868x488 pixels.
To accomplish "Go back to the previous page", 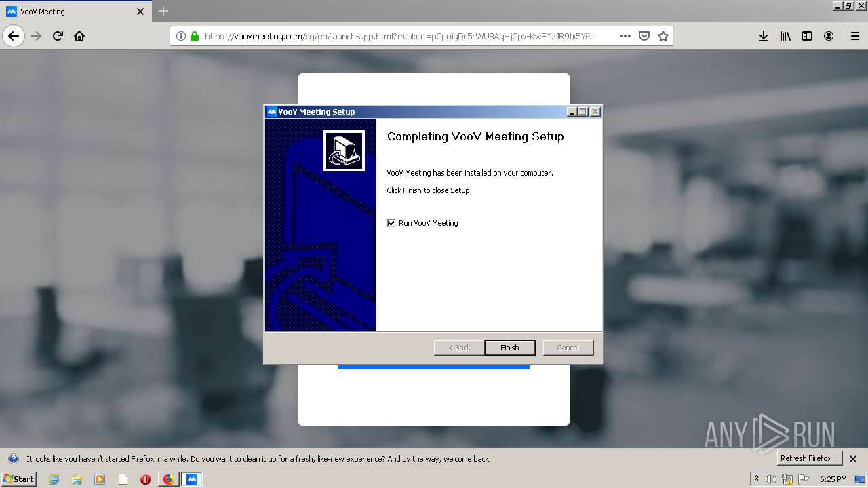I will click(x=14, y=36).
